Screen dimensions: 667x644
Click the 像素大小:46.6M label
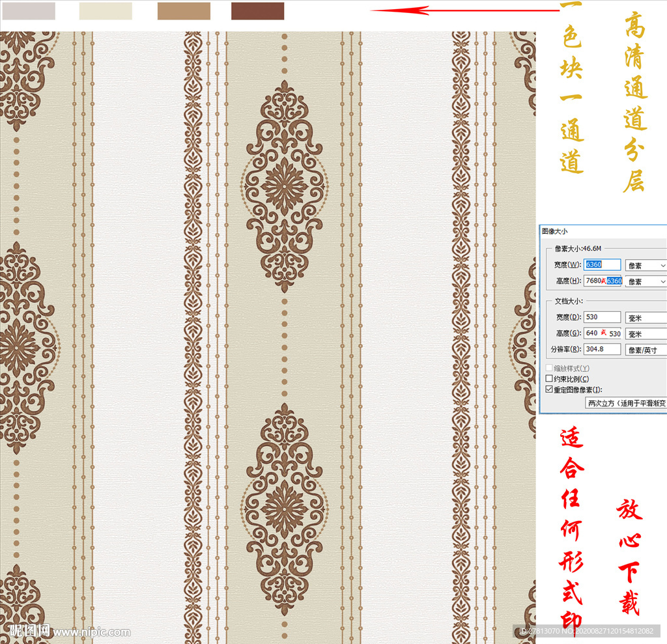(x=578, y=248)
